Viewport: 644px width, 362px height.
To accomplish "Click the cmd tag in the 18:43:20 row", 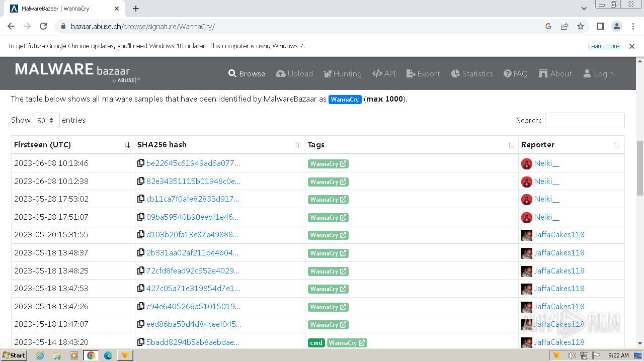I will [316, 343].
